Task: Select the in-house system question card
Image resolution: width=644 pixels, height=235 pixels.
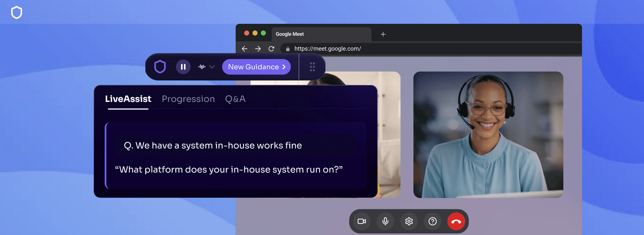Action: click(x=213, y=145)
